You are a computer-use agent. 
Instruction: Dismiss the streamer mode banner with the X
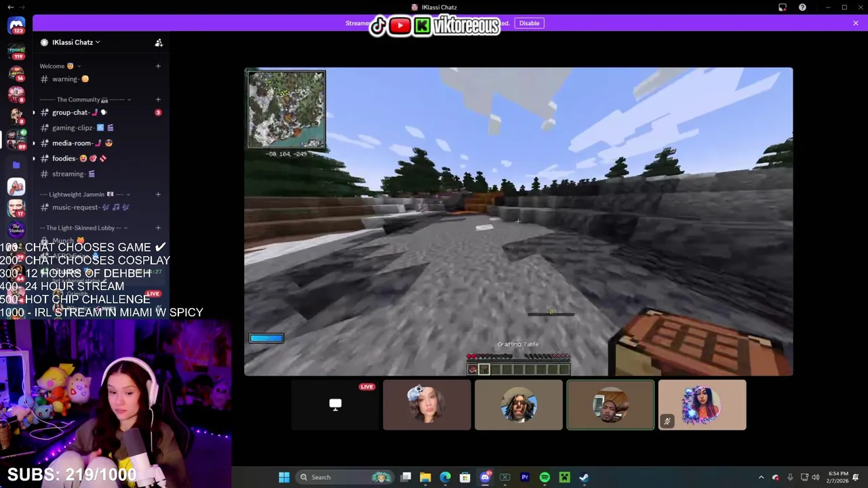pyautogui.click(x=856, y=23)
